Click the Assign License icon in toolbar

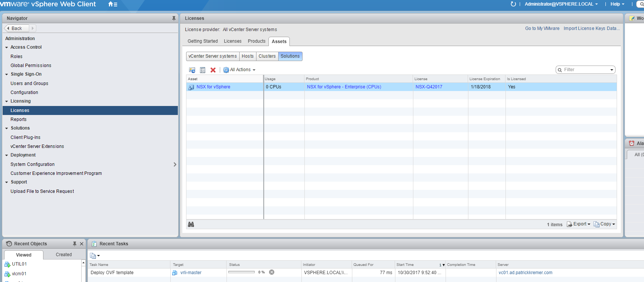pyautogui.click(x=192, y=70)
